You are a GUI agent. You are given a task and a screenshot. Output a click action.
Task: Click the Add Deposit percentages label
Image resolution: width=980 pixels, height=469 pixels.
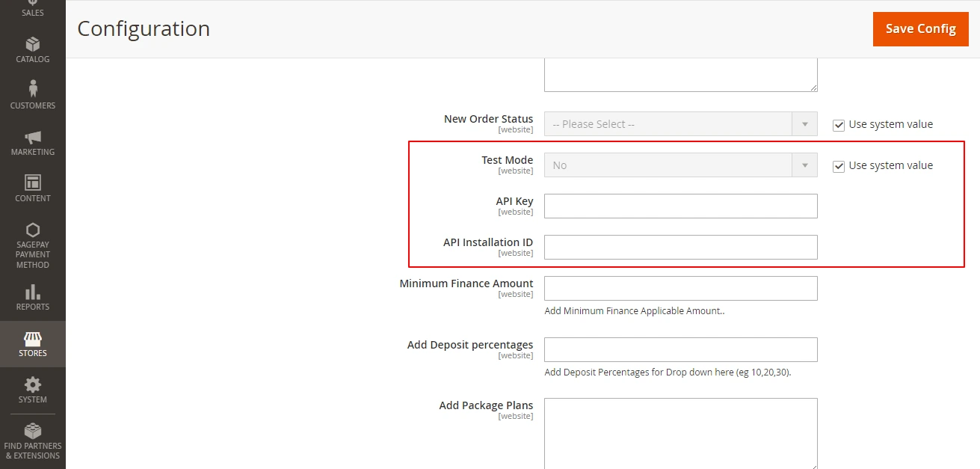470,345
